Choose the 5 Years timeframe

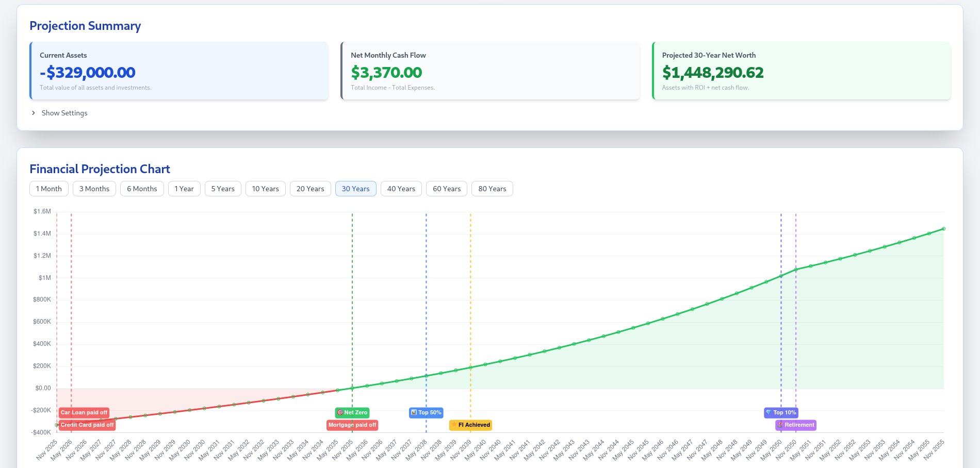coord(223,189)
